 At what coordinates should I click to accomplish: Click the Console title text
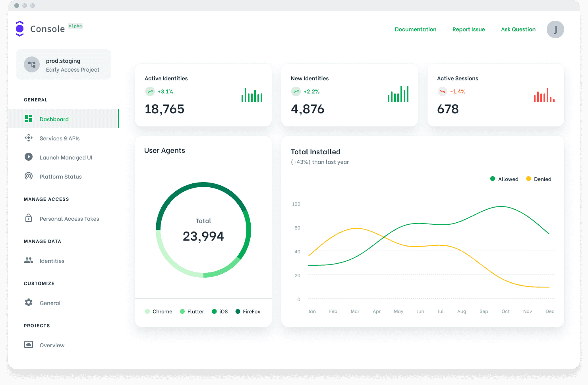click(x=47, y=29)
